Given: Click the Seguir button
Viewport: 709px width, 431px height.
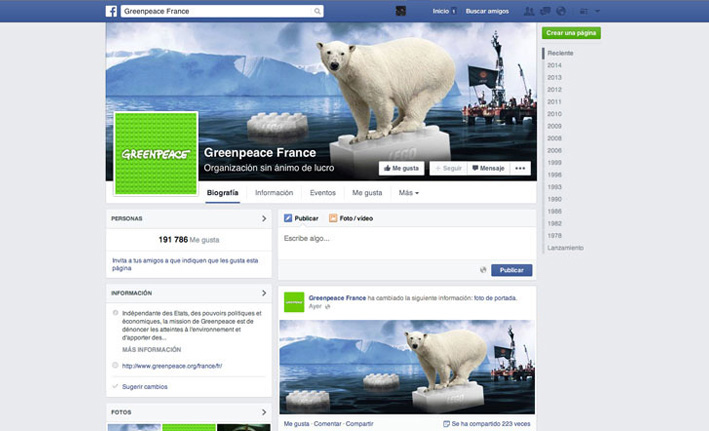Looking at the screenshot, I should (x=448, y=168).
